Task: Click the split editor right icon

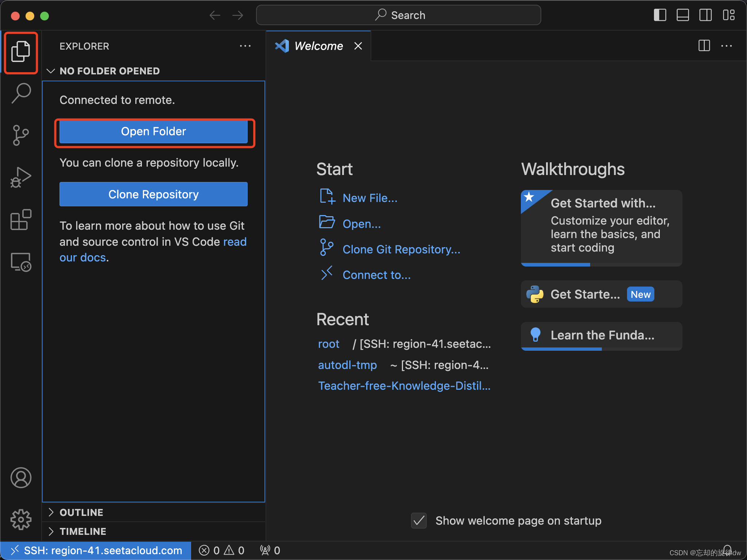Action: point(704,46)
